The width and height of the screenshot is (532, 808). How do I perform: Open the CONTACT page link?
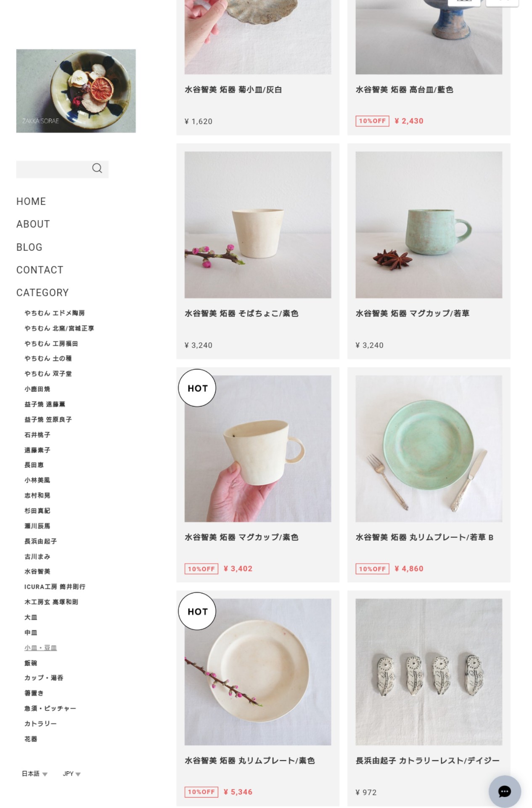(40, 270)
